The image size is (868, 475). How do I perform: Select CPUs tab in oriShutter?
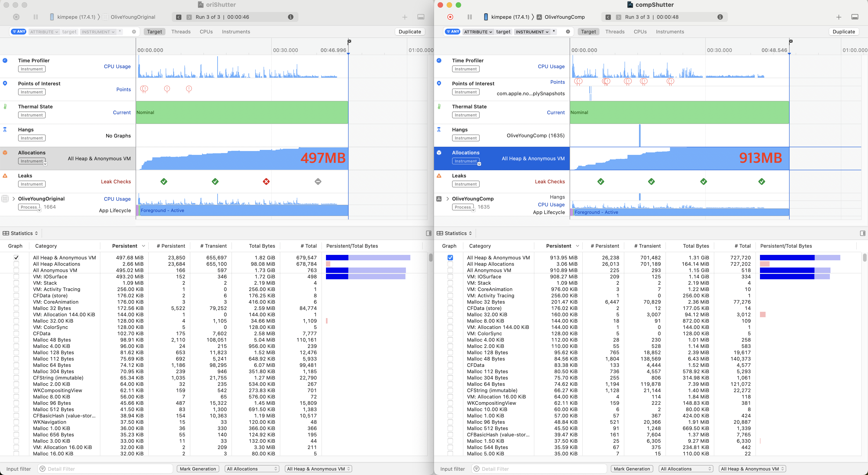(x=206, y=32)
